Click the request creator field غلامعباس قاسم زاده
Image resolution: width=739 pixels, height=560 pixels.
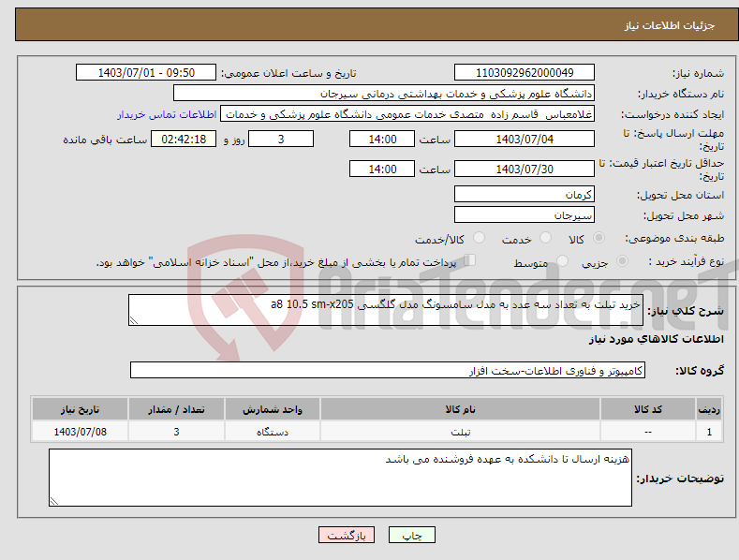click(407, 114)
